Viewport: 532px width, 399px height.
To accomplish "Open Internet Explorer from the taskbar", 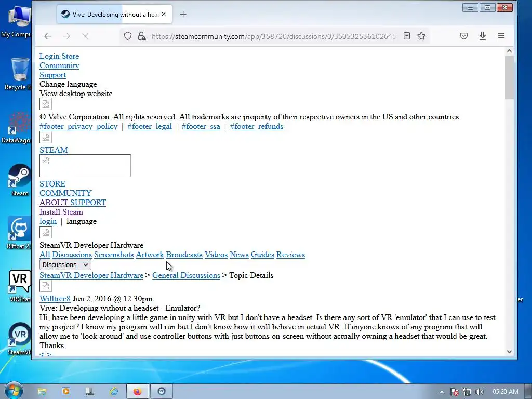I will [114, 392].
